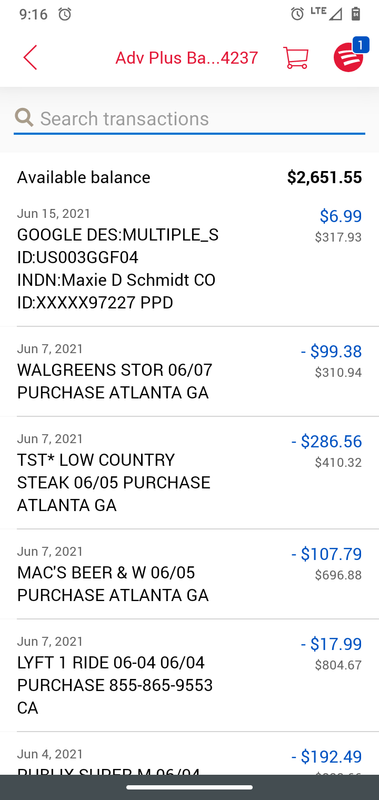This screenshot has width=379, height=800.
Task: Open MAC'S BEER & W purchase
Action: (x=189, y=574)
